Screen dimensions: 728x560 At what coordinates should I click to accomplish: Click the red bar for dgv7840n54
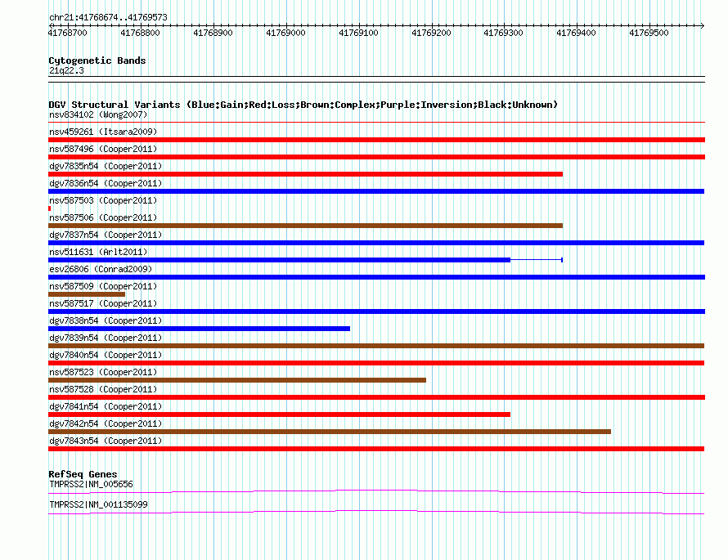(376, 363)
